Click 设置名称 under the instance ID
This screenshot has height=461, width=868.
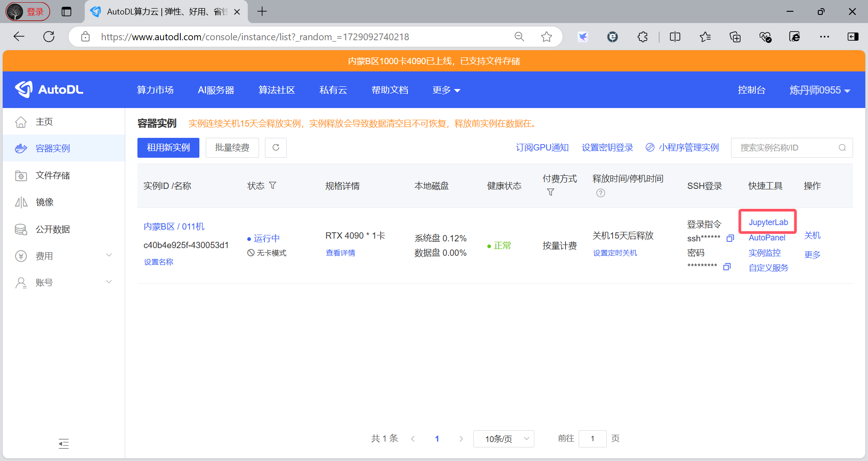(158, 262)
